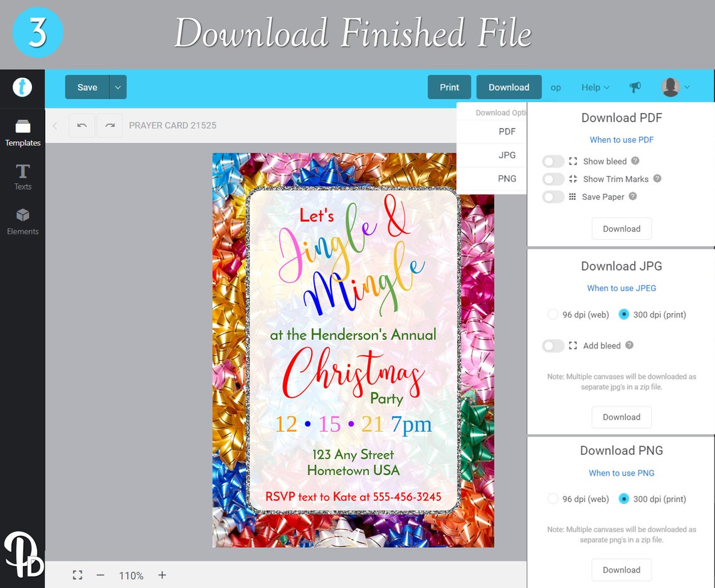Viewport: 715px width, 588px height.
Task: Click Download in the Download PDF section
Action: pos(622,228)
